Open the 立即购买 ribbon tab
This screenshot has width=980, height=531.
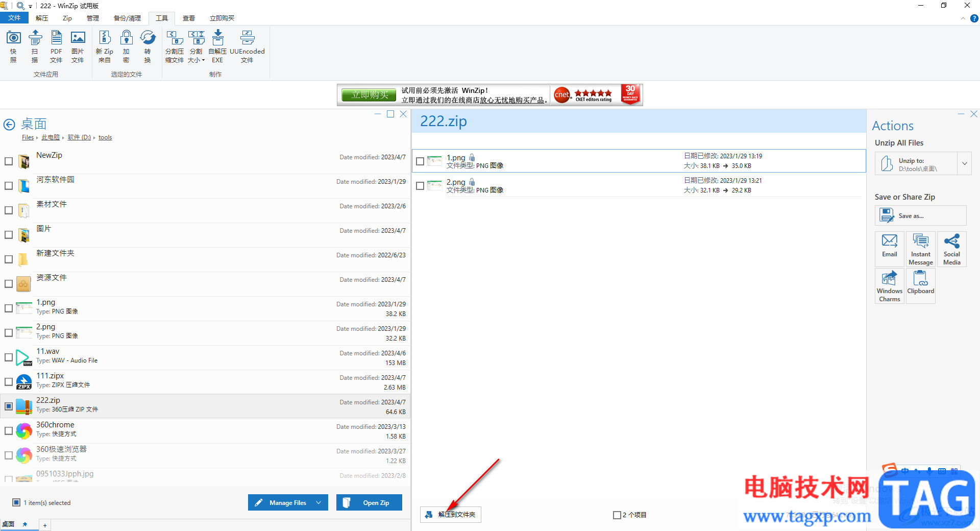tap(222, 18)
